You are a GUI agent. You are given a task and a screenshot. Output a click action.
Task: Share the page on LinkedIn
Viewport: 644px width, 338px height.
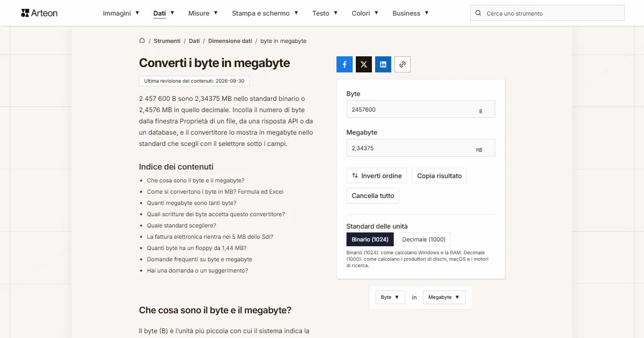pos(383,64)
